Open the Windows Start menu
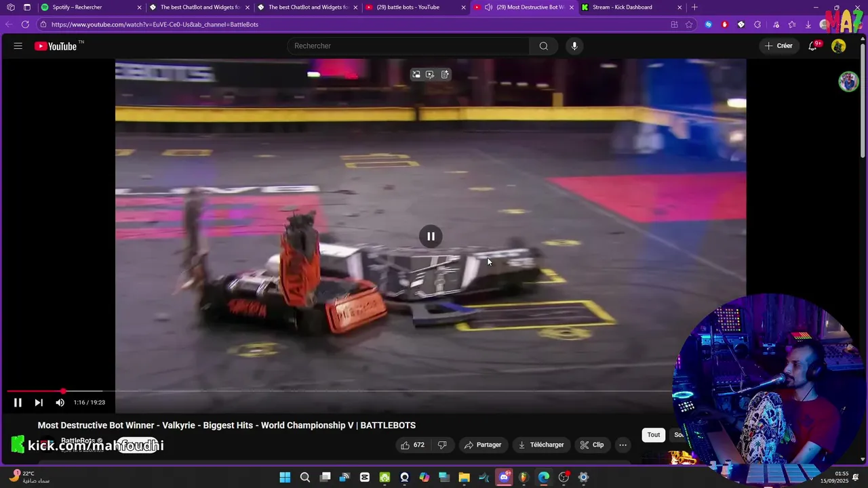The width and height of the screenshot is (868, 488). (x=285, y=477)
